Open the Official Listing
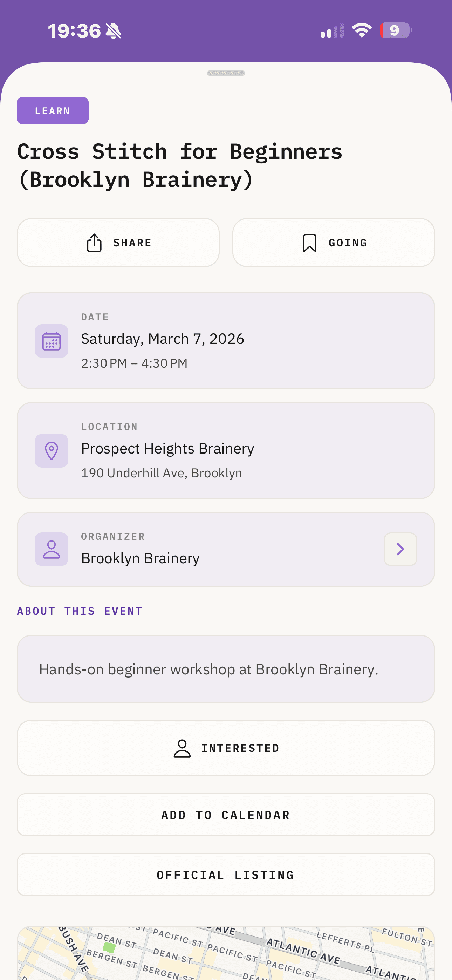452x980 pixels. coord(226,874)
